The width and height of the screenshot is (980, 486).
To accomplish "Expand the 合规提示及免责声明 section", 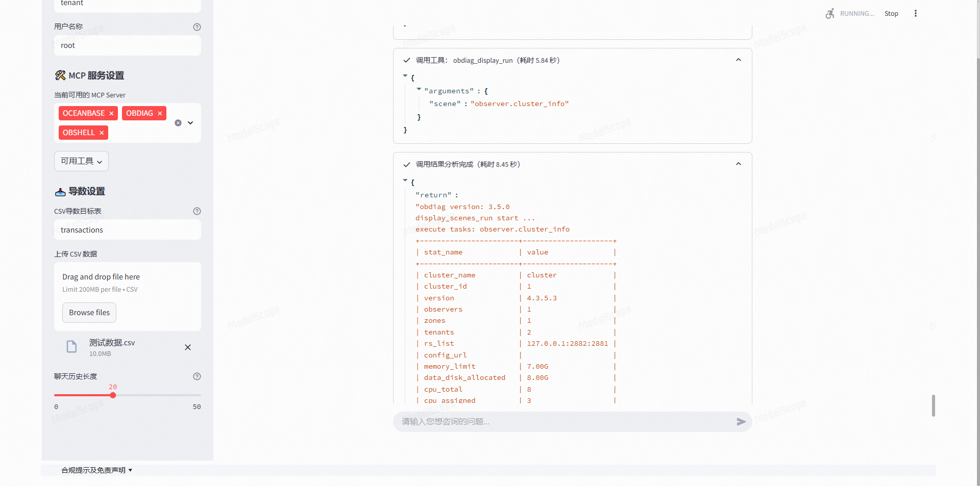I will 97,470.
